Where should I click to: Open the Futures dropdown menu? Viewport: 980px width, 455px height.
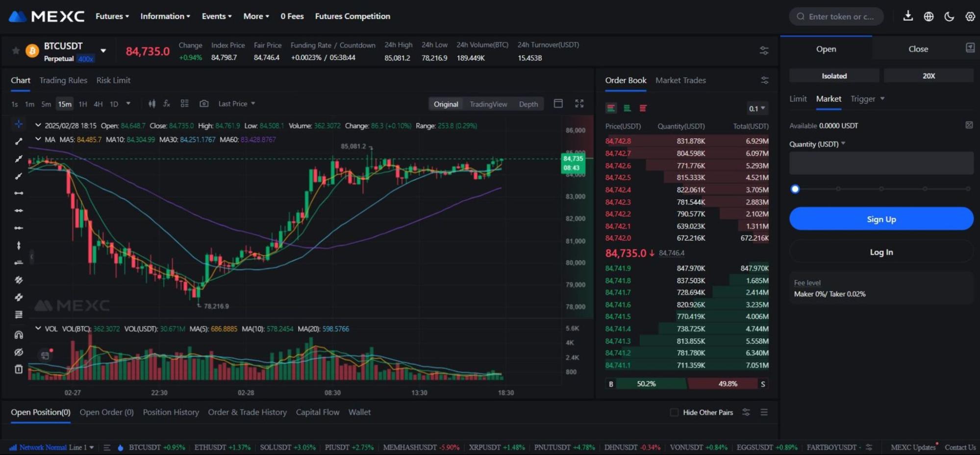pos(112,16)
